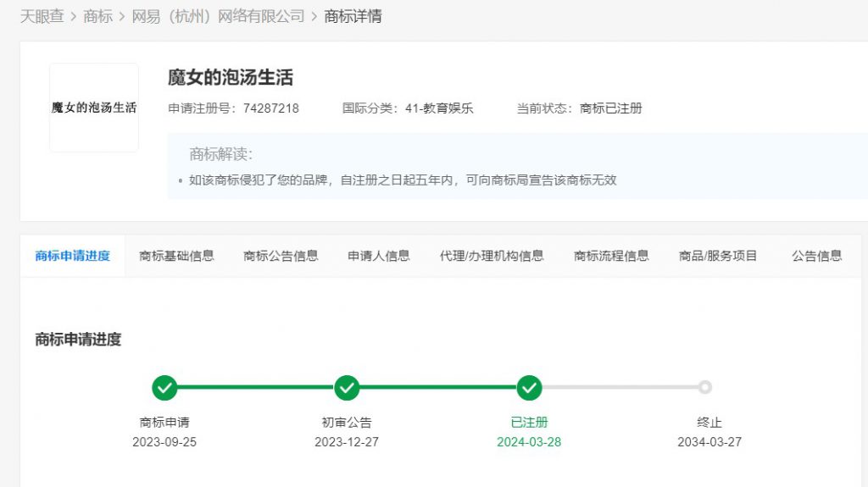Click the trademark invalidation notice bullet text

(x=403, y=180)
